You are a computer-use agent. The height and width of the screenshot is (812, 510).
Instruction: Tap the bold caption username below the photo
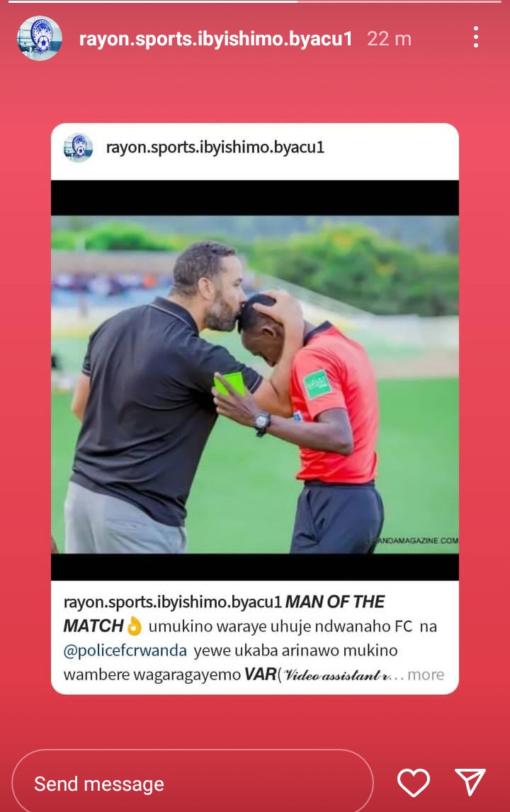tap(172, 602)
